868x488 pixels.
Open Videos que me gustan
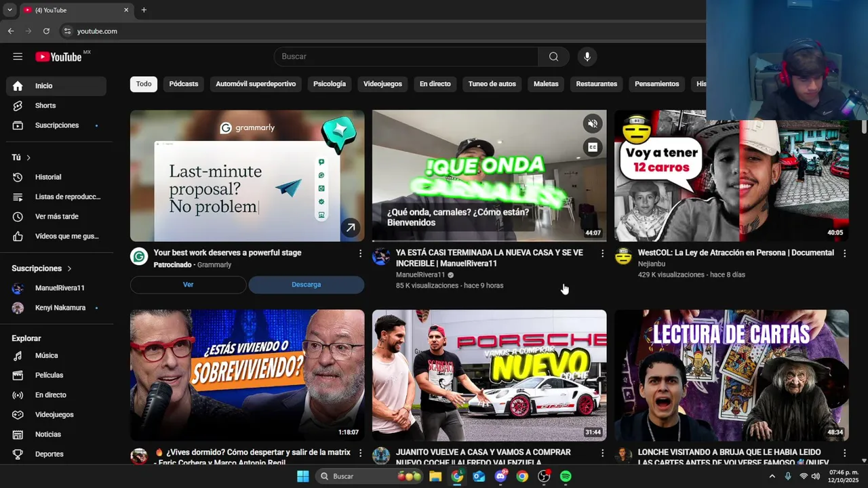56,236
